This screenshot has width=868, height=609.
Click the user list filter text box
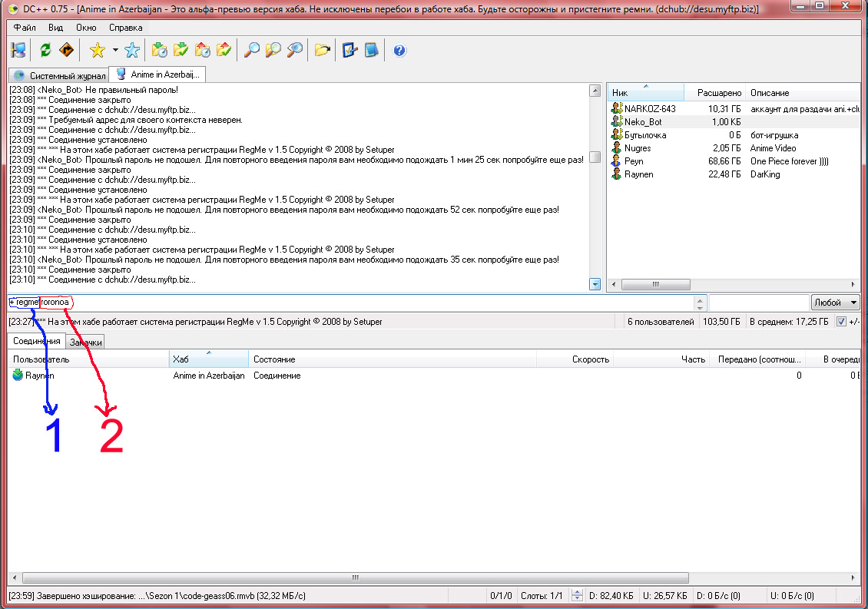click(759, 303)
